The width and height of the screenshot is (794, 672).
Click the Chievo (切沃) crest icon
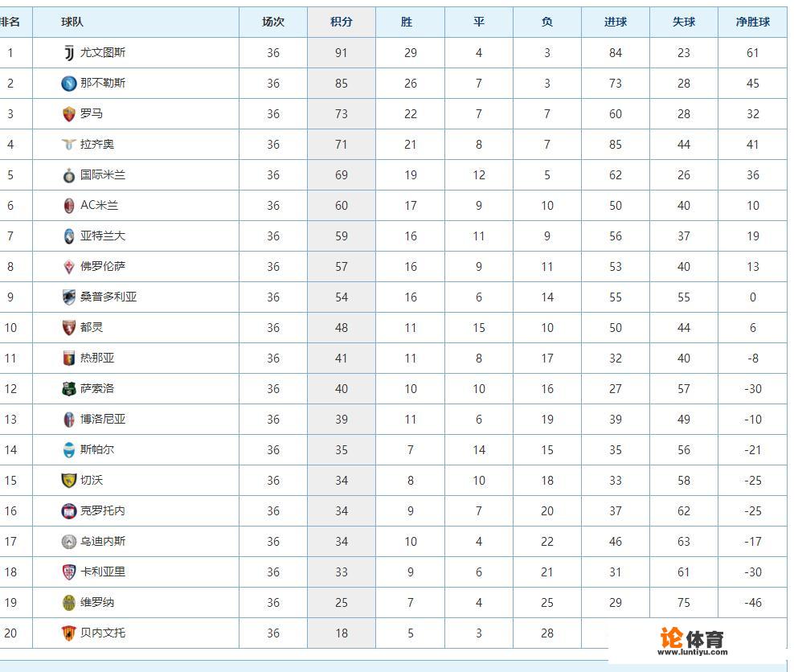69,481
